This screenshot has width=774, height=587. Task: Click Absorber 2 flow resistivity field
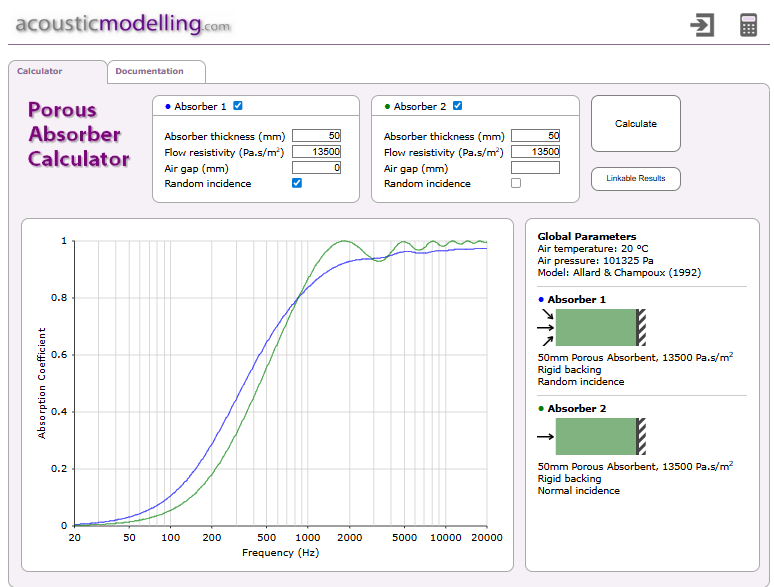point(535,152)
